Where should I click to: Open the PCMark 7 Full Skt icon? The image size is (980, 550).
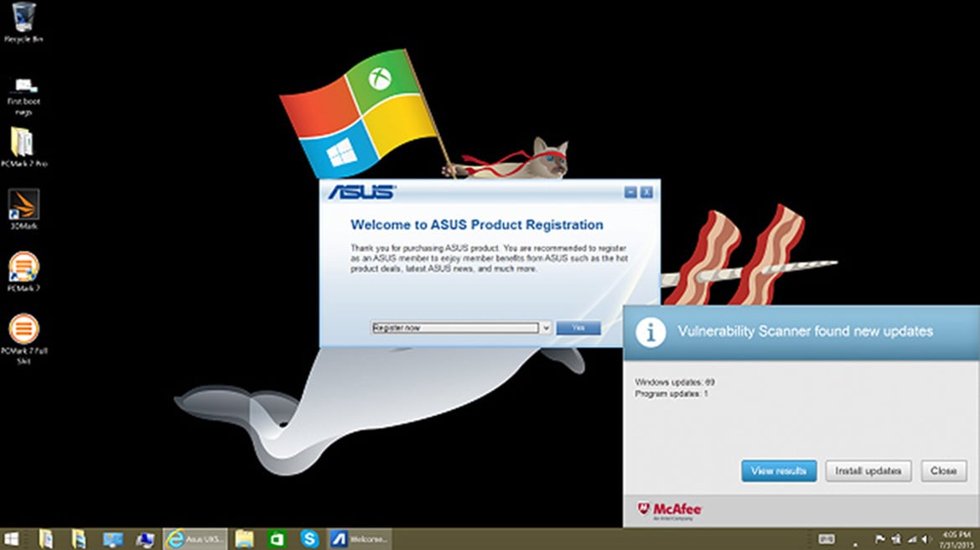tap(23, 339)
